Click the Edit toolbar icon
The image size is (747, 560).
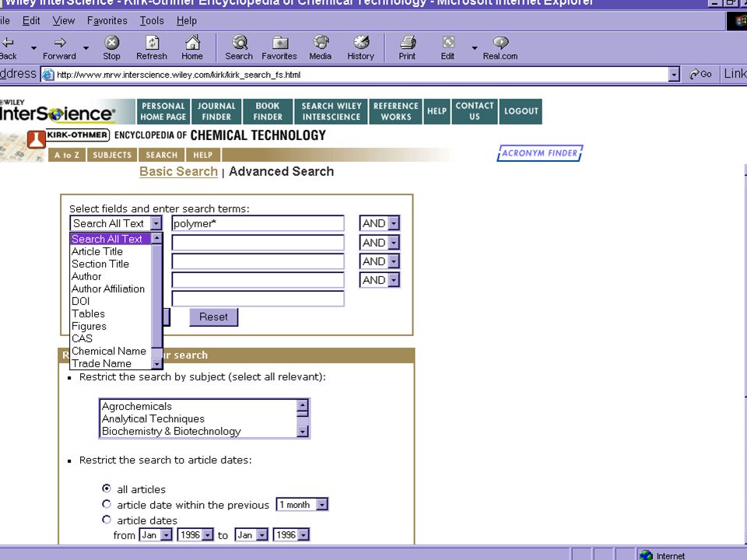click(448, 43)
